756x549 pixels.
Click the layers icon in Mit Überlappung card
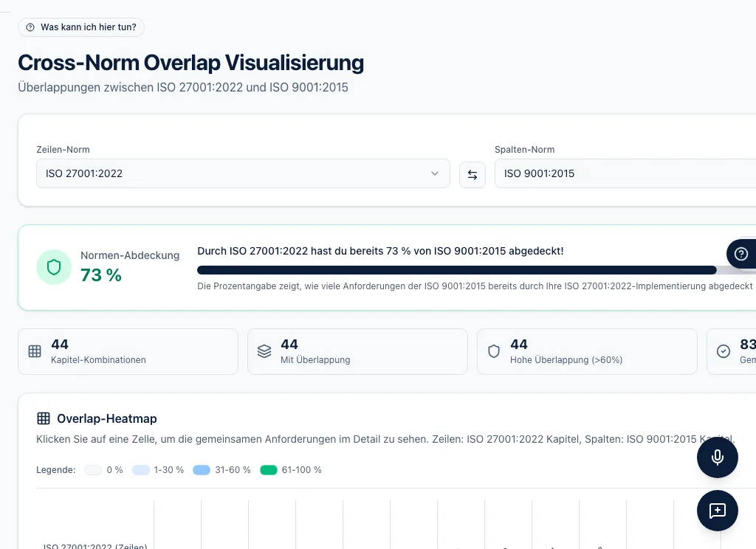tap(264, 351)
